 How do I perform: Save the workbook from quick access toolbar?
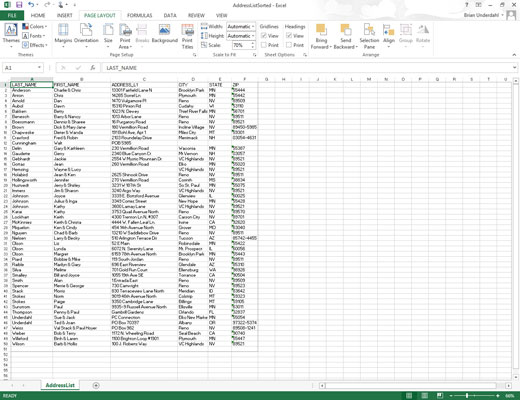pyautogui.click(x=19, y=5)
